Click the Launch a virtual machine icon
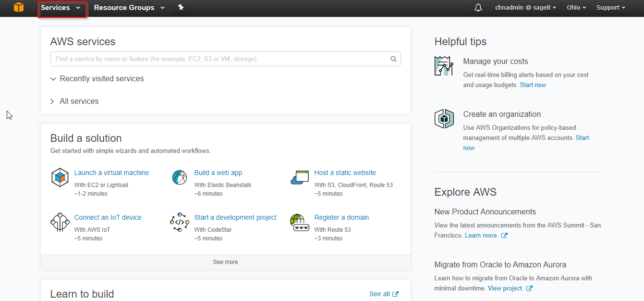Image resolution: width=644 pixels, height=301 pixels. (60, 177)
